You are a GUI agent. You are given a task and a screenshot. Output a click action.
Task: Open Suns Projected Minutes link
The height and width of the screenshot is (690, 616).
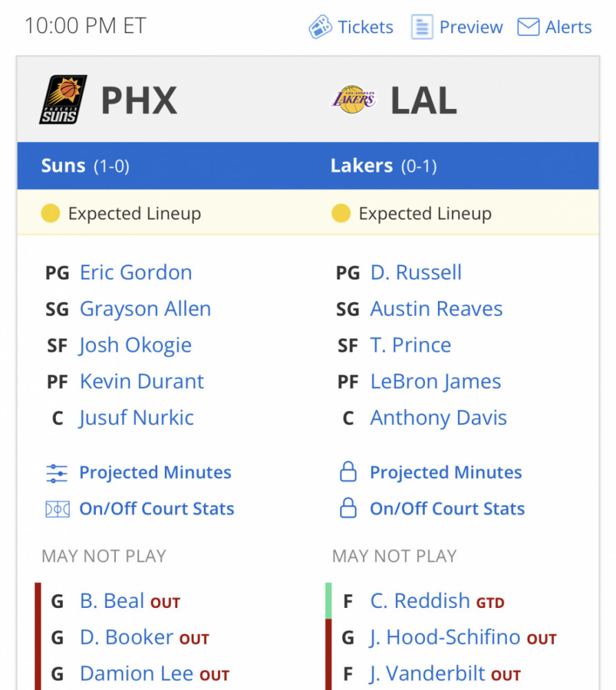155,473
